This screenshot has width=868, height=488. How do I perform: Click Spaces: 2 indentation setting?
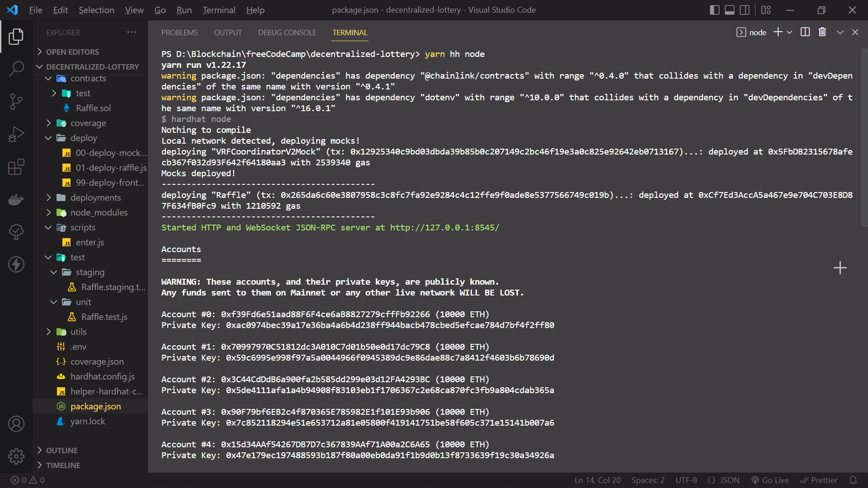tap(648, 480)
